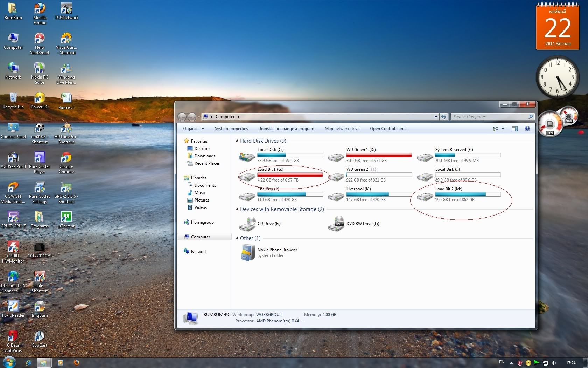Click the Help question mark icon
The width and height of the screenshot is (588, 368).
527,129
